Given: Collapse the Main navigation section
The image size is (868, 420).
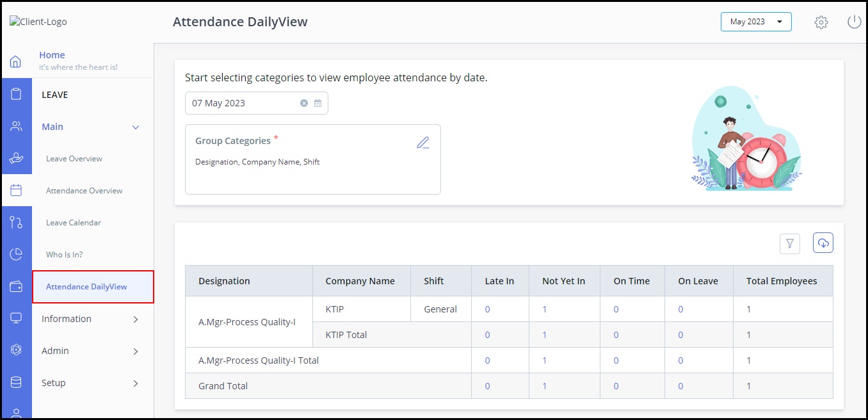Looking at the screenshot, I should (x=135, y=127).
